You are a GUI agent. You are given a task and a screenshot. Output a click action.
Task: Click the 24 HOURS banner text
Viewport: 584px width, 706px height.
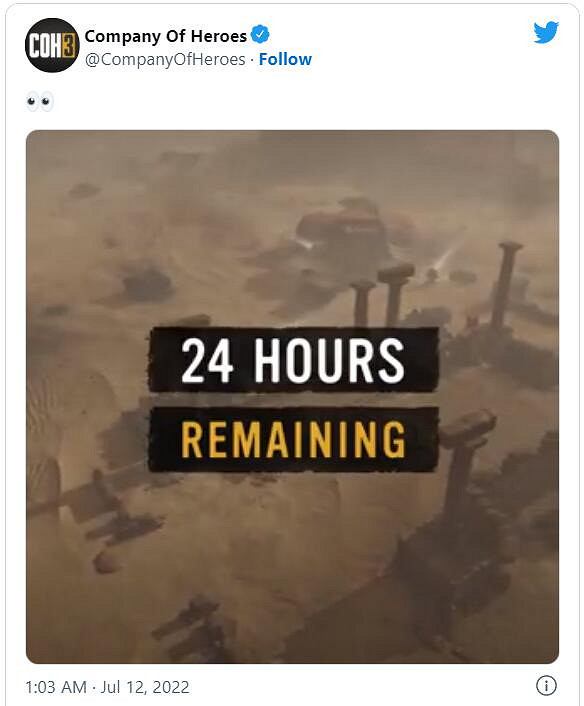click(293, 360)
